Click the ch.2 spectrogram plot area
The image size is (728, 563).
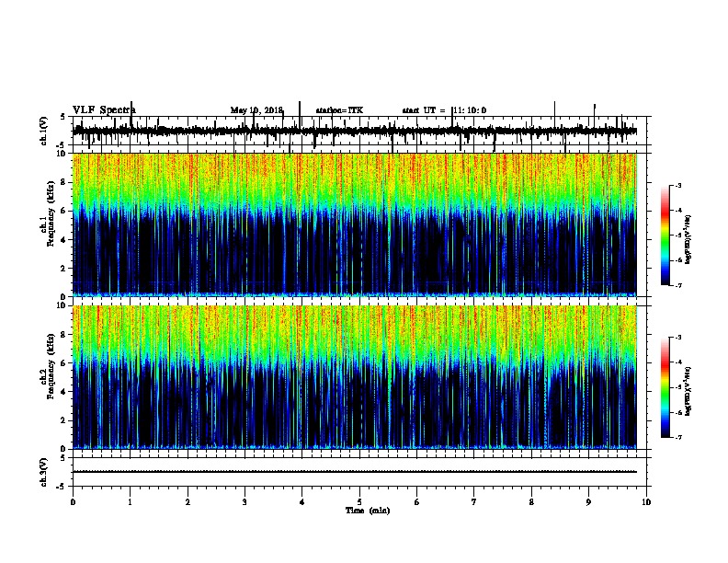[355, 377]
